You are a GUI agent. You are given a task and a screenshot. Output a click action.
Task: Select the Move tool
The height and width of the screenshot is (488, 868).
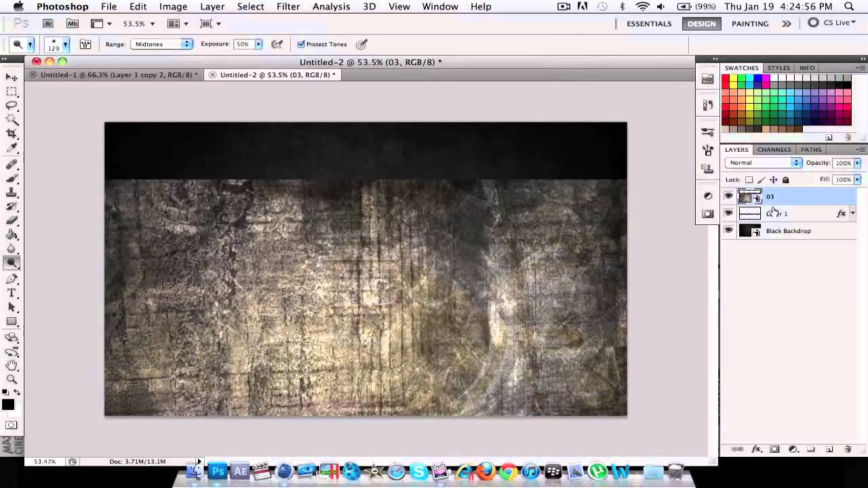(x=12, y=77)
